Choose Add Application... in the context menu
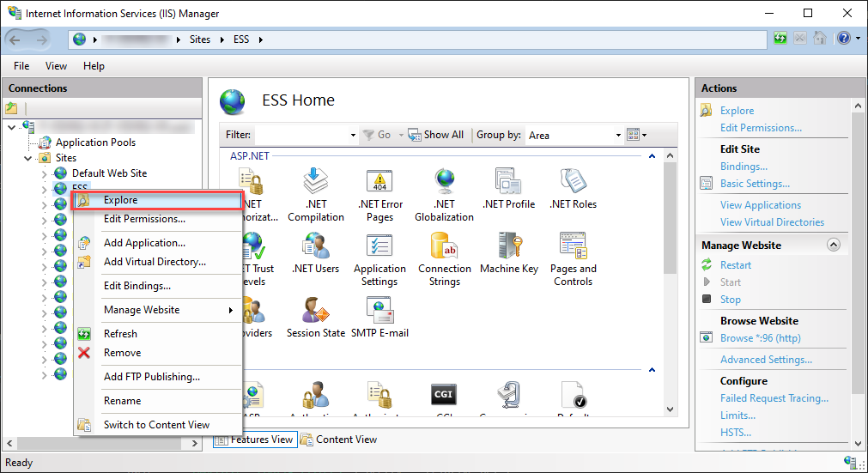This screenshot has height=473, width=868. point(158,243)
